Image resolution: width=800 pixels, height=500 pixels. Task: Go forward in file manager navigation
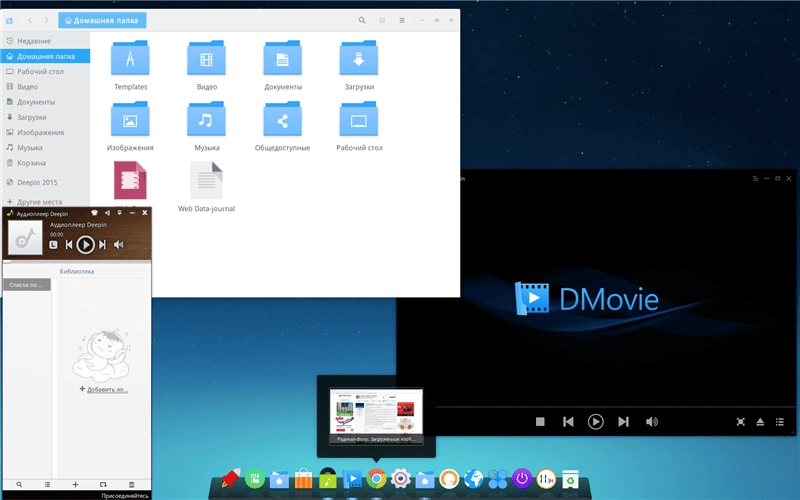(46, 20)
